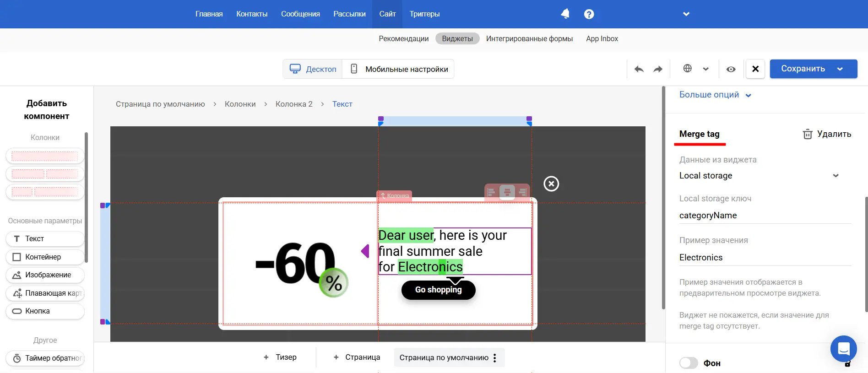
Task: Open the Сохранить dropdown arrow
Action: pos(840,69)
